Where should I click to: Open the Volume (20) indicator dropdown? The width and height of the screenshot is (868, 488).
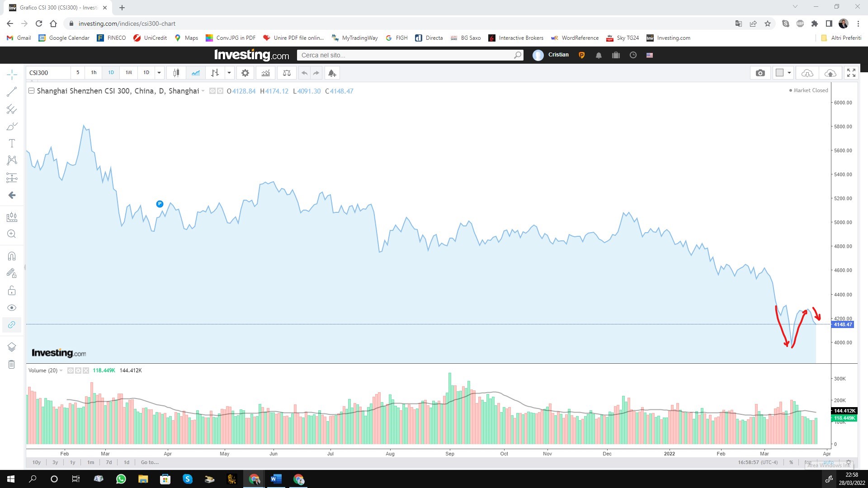(x=61, y=371)
